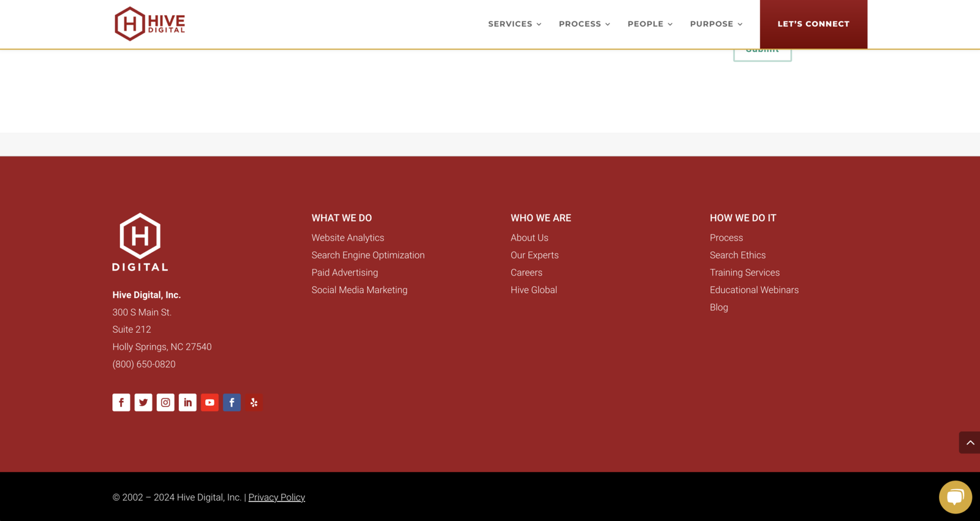Viewport: 980px width, 521px height.
Task: Expand the Purpose dropdown menu
Action: tap(716, 24)
